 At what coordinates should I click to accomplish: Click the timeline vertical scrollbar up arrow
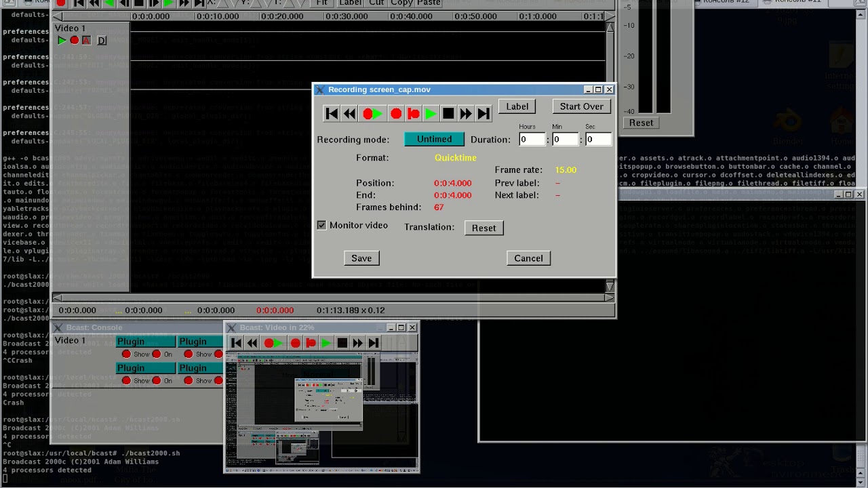point(610,28)
